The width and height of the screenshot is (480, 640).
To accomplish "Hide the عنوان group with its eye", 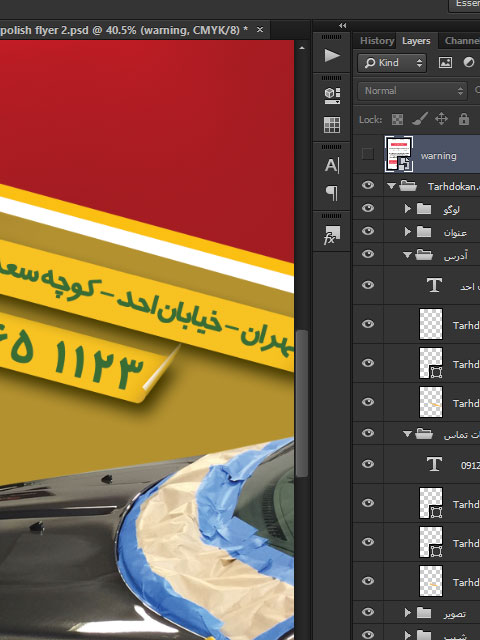I will point(368,231).
